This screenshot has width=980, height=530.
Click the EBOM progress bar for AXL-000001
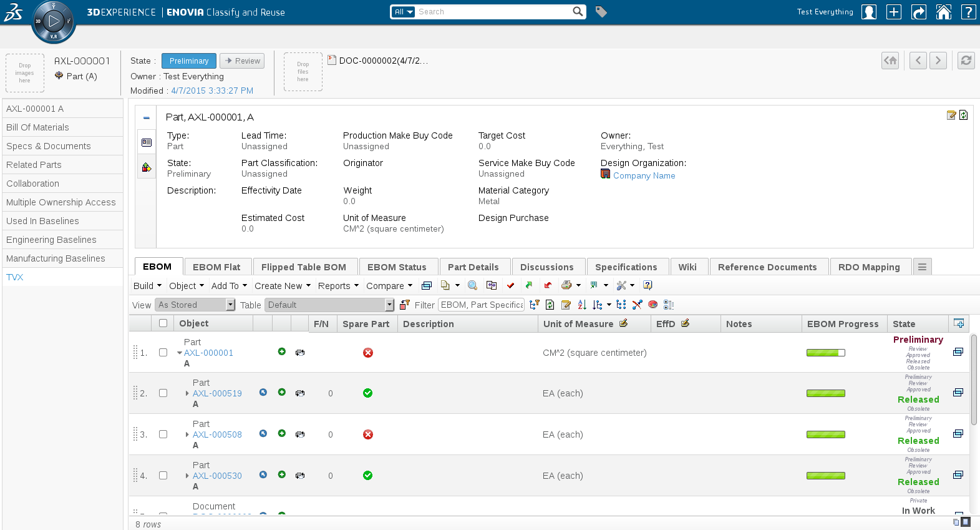tap(825, 353)
